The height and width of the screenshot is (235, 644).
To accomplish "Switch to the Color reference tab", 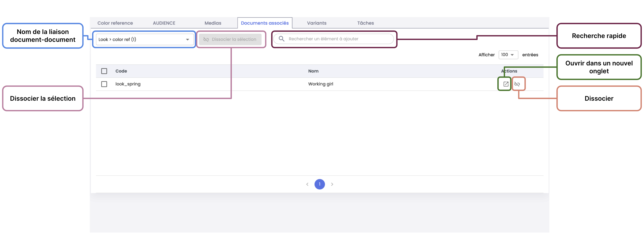I will pyautogui.click(x=115, y=23).
